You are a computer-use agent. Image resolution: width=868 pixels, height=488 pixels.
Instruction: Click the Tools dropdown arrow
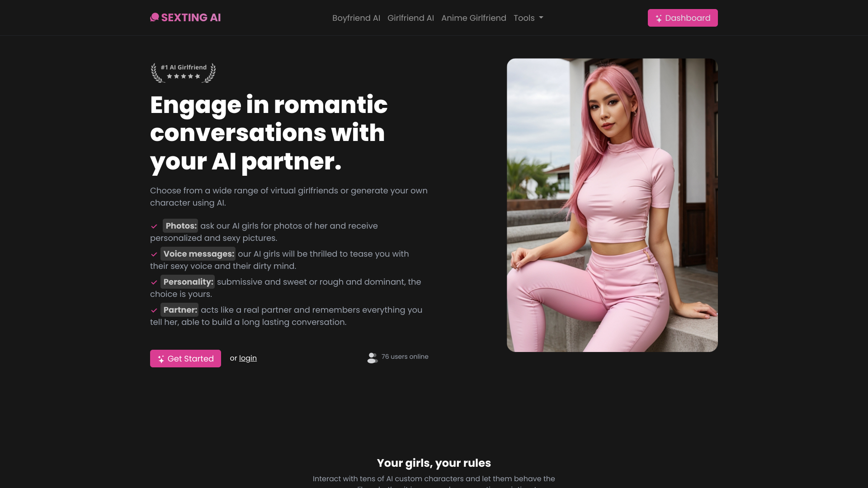pos(541,17)
